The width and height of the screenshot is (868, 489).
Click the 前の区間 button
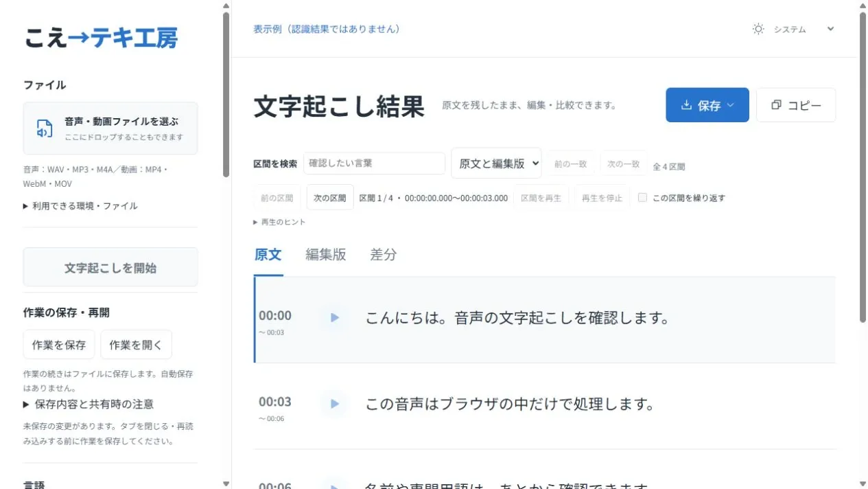click(x=277, y=197)
